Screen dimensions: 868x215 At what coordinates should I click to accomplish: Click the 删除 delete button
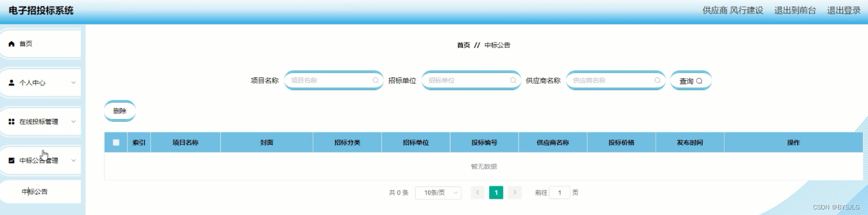click(120, 111)
